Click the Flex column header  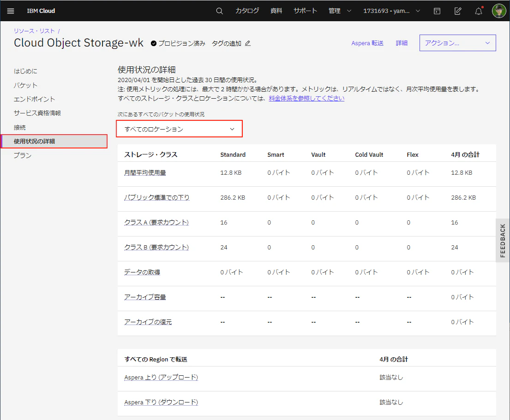413,154
